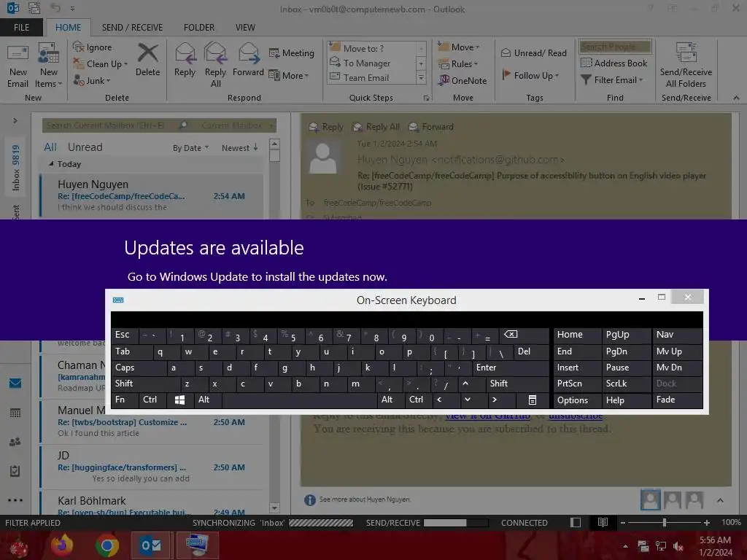The height and width of the screenshot is (560, 747).
Task: Click the volume muted tray icon
Action: (x=679, y=546)
